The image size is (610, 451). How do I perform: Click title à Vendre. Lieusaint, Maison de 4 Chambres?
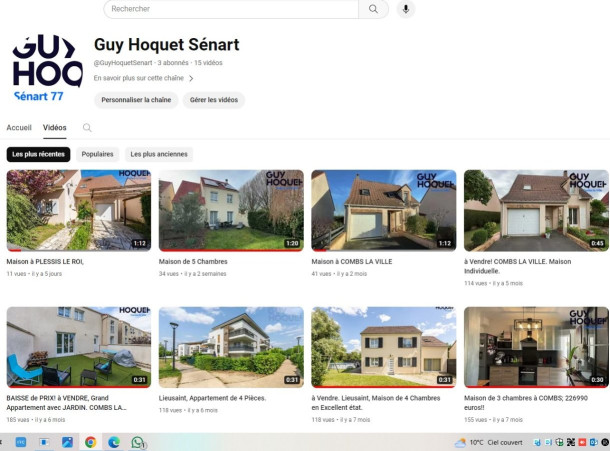coord(376,403)
